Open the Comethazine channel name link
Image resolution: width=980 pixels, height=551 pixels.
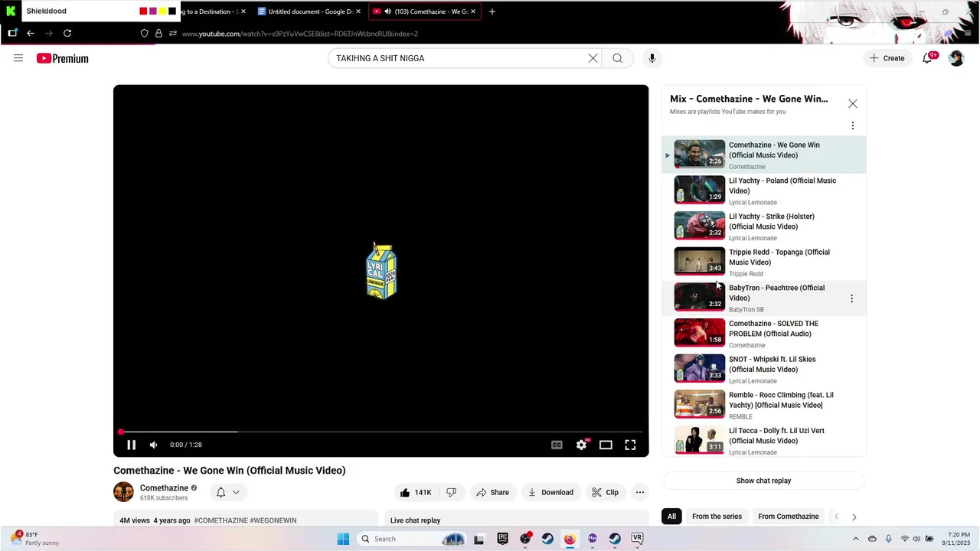point(164,487)
